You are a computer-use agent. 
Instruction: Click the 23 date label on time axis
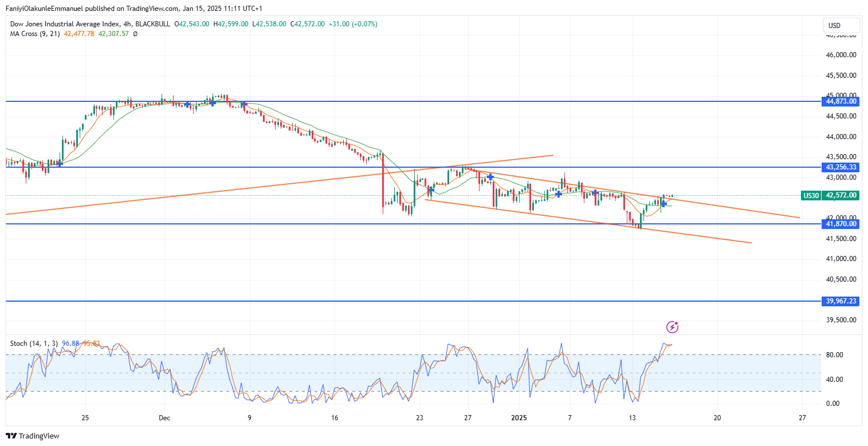[419, 418]
